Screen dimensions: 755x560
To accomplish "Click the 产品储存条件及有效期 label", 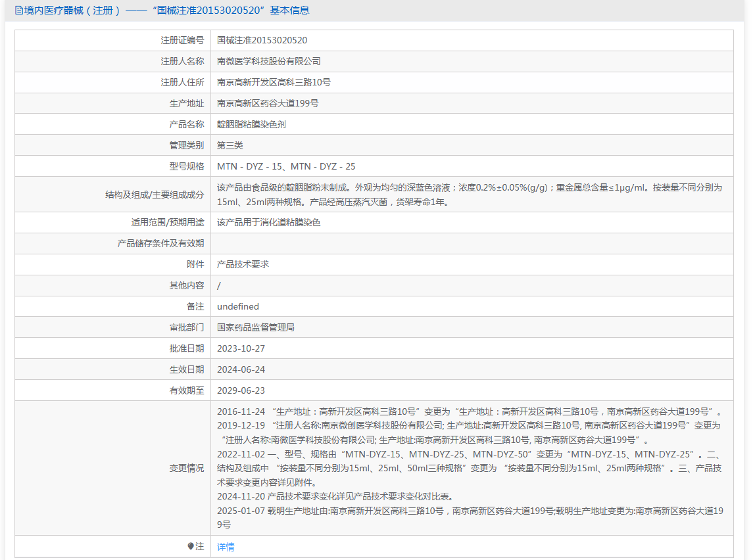I will (x=161, y=243).
